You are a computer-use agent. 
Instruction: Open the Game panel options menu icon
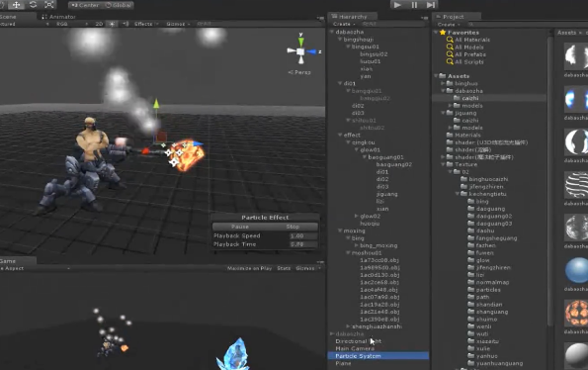coord(320,262)
